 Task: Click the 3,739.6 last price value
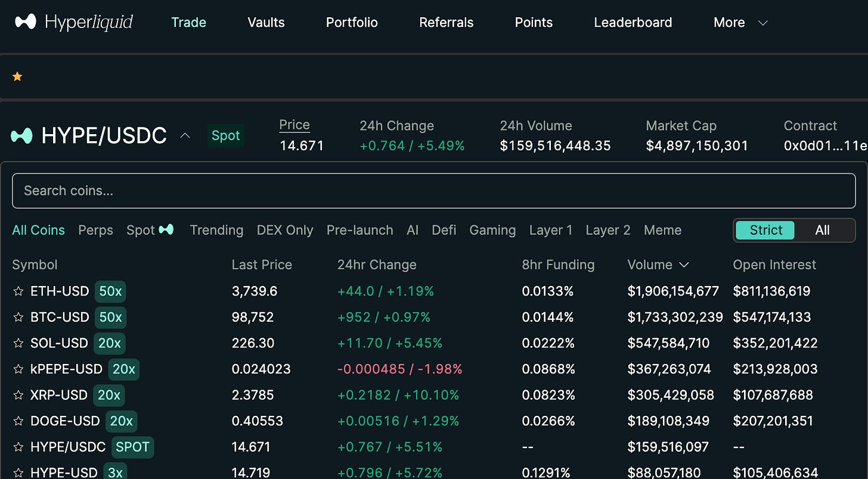click(x=255, y=291)
